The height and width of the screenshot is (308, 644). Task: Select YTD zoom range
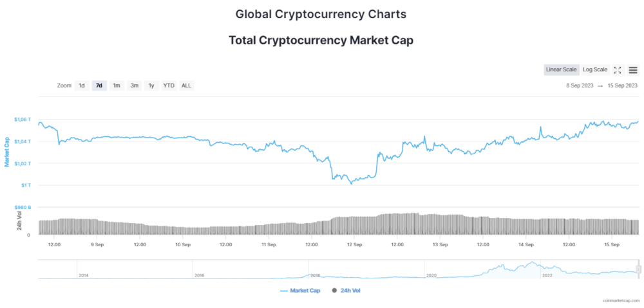coord(169,86)
